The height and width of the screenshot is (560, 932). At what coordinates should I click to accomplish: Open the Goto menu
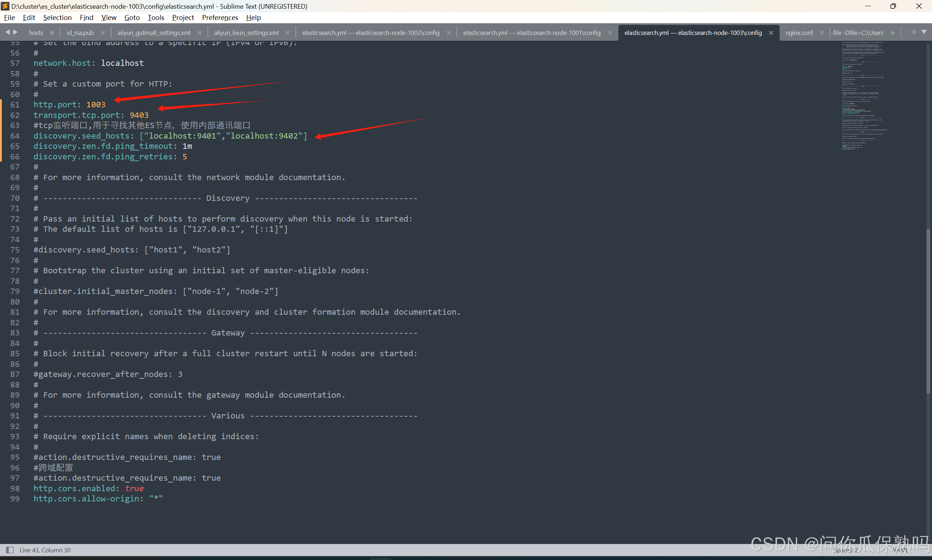(x=132, y=17)
